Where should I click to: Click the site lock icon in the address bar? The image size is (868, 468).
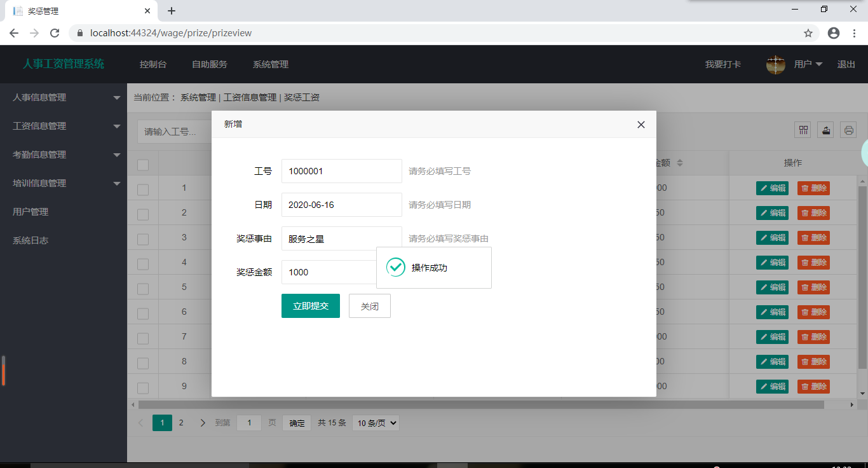(81, 33)
